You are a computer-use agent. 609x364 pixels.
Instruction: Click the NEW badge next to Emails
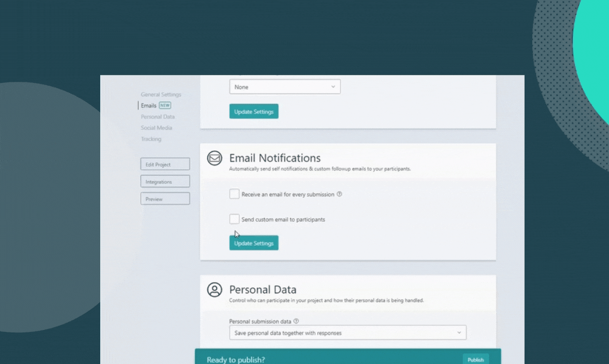click(x=165, y=105)
